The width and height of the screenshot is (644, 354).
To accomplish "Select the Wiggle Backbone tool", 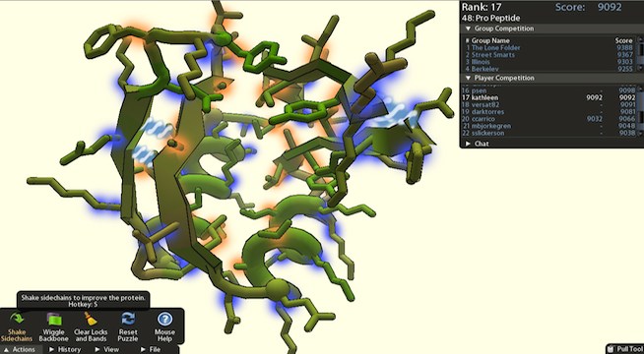I will (x=54, y=320).
